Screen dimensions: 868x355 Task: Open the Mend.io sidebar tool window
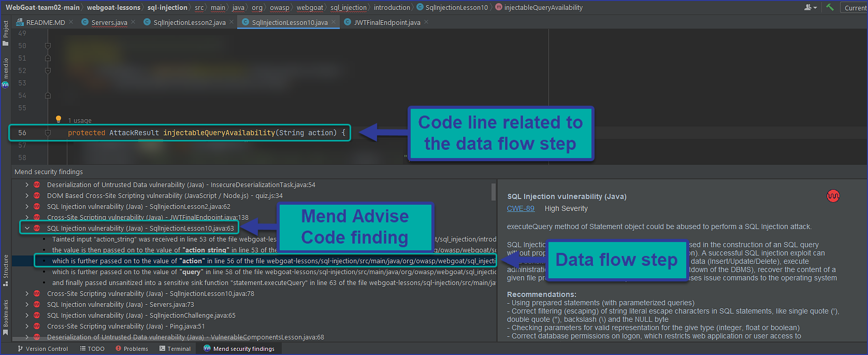click(6, 73)
